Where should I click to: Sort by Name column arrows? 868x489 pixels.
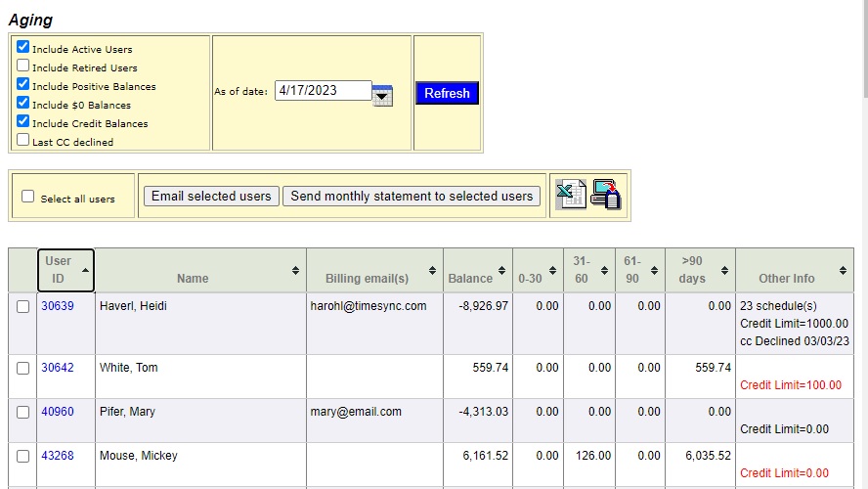tap(295, 270)
